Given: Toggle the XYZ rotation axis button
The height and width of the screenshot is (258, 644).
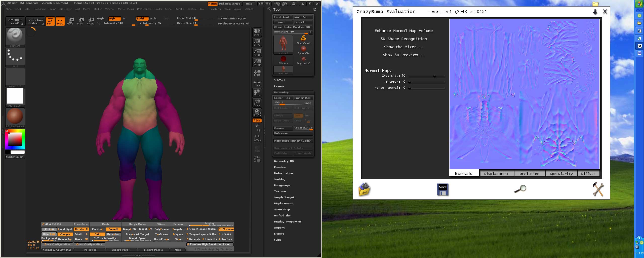Looking at the screenshot, I should click(x=257, y=121).
